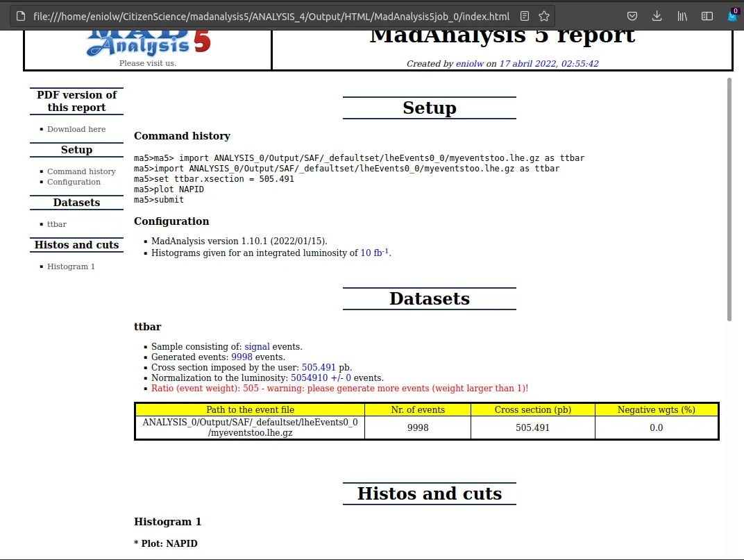The height and width of the screenshot is (560, 744).
Task: Click the MadAnalysis 5 logo
Action: click(148, 43)
